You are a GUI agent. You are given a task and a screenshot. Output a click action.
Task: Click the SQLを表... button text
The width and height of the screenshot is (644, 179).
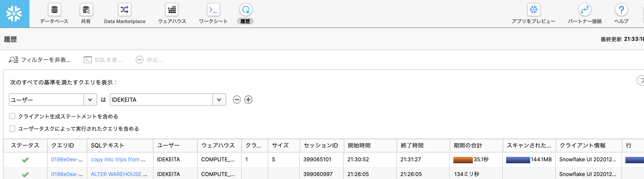tap(108, 60)
